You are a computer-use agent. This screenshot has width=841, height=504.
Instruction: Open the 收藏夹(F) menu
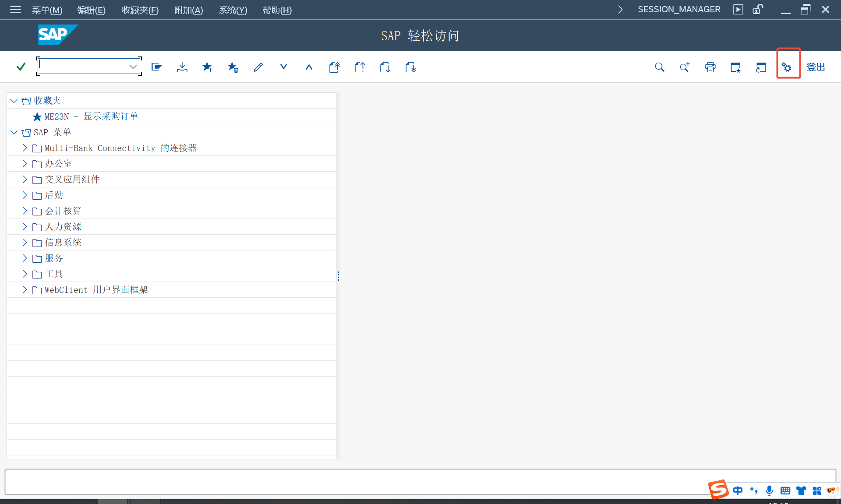pyautogui.click(x=140, y=10)
